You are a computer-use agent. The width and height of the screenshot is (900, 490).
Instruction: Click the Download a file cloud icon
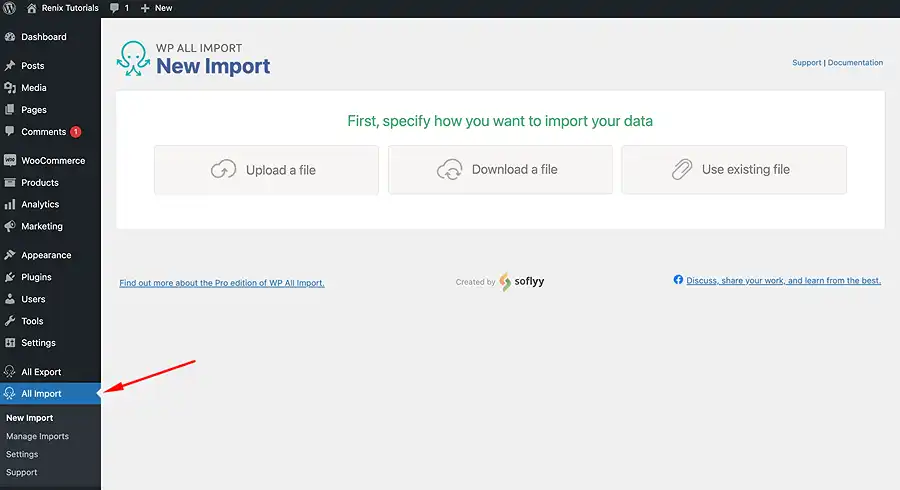click(x=449, y=170)
